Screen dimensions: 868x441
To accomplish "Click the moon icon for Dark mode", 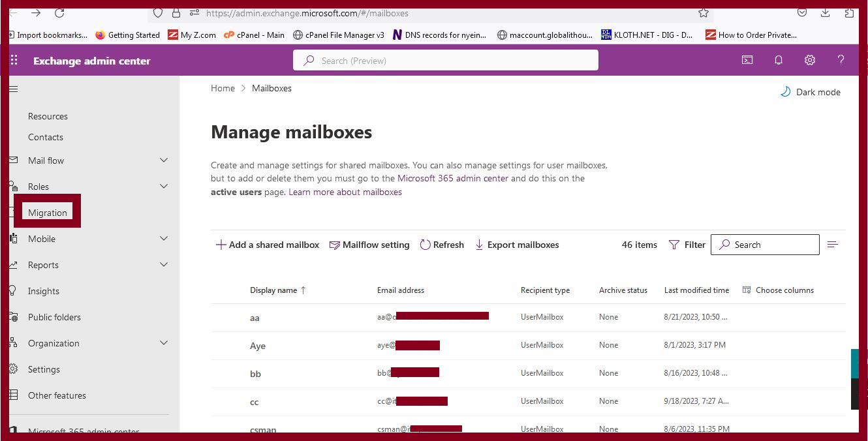I will pos(786,92).
